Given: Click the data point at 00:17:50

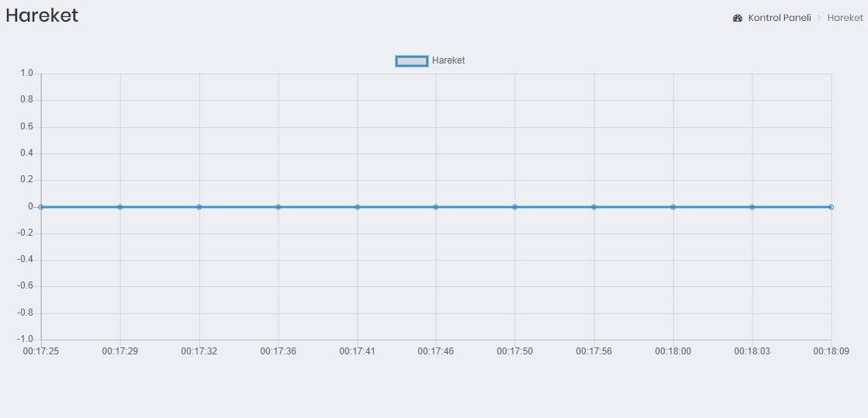Looking at the screenshot, I should point(515,207).
